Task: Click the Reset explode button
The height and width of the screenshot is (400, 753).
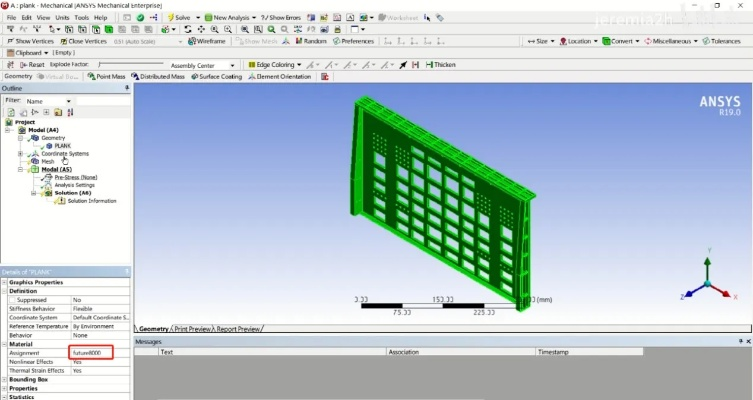Action: [29, 65]
